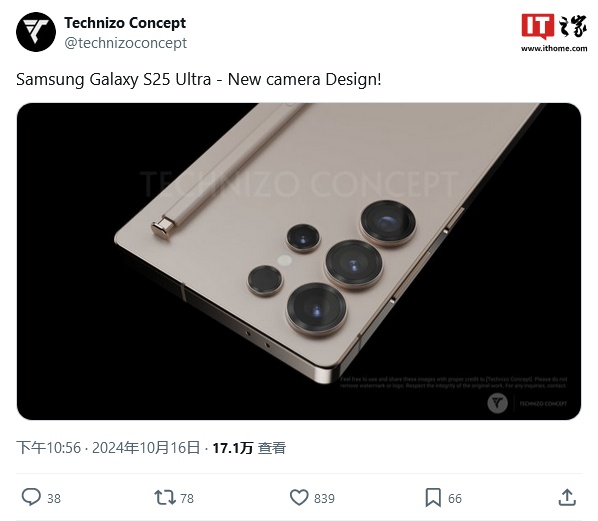Click the retweet arrows icon
Screen dimensions: 598x521
[165, 498]
